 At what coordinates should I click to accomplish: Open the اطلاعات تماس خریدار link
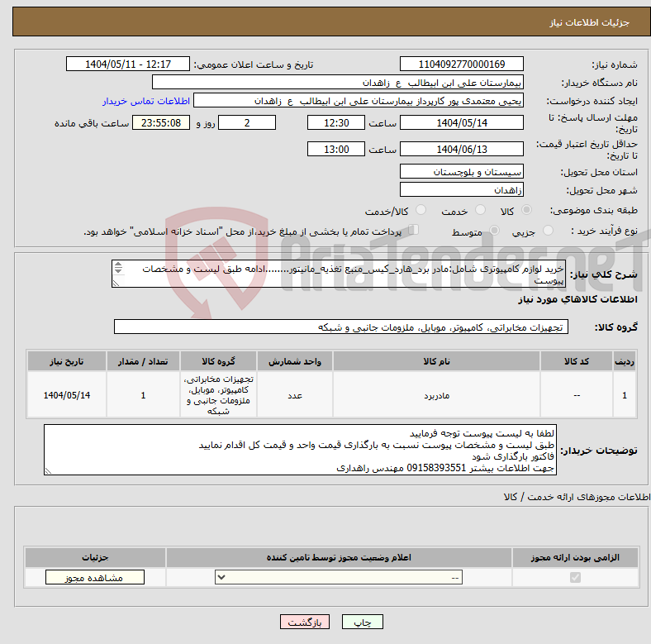click(146, 101)
